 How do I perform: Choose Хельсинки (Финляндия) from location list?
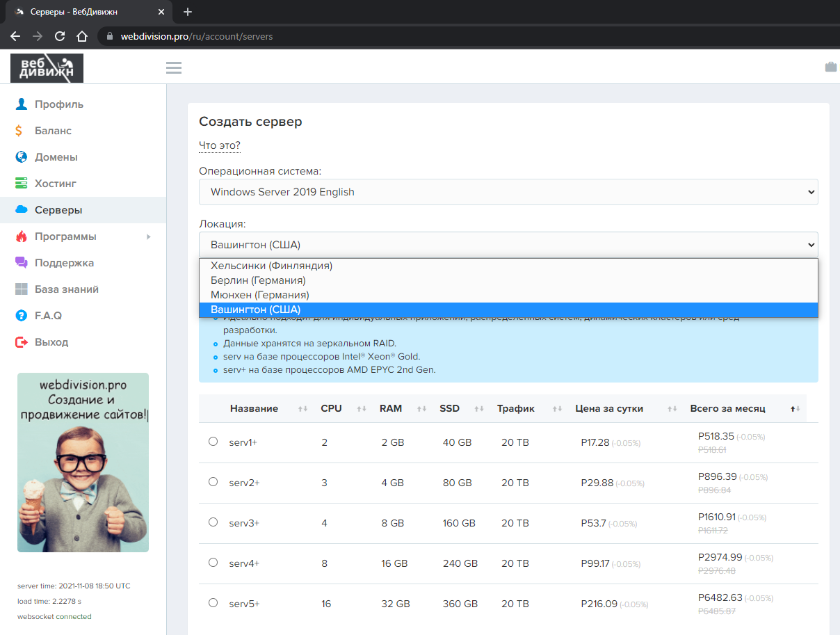tap(271, 266)
